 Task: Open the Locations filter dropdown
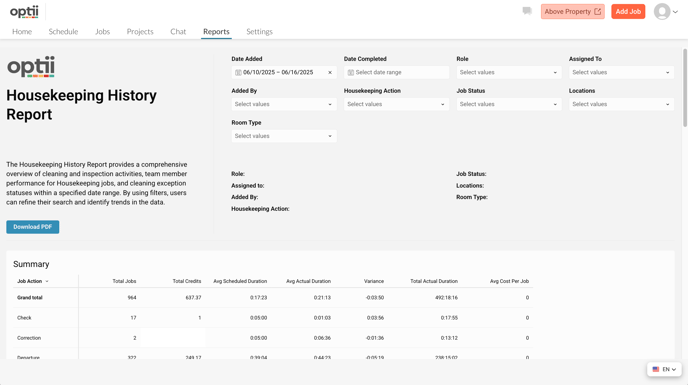(x=621, y=104)
